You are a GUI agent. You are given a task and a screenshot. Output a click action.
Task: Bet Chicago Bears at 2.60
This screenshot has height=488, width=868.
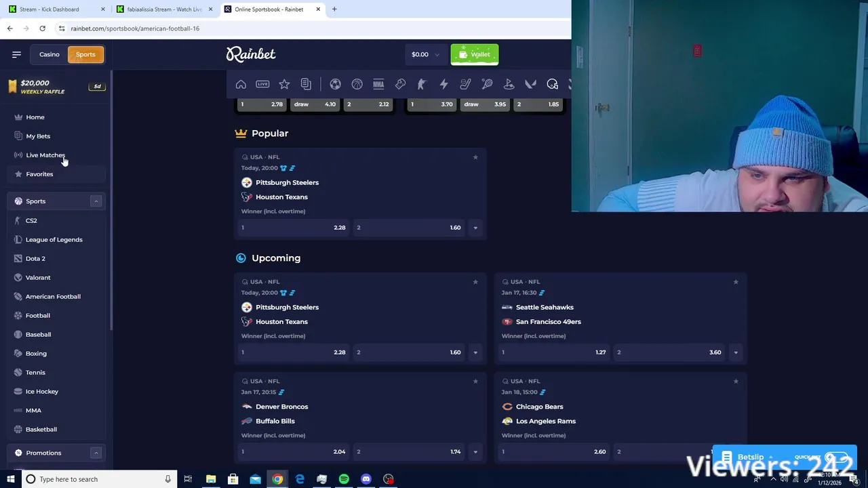point(554,452)
